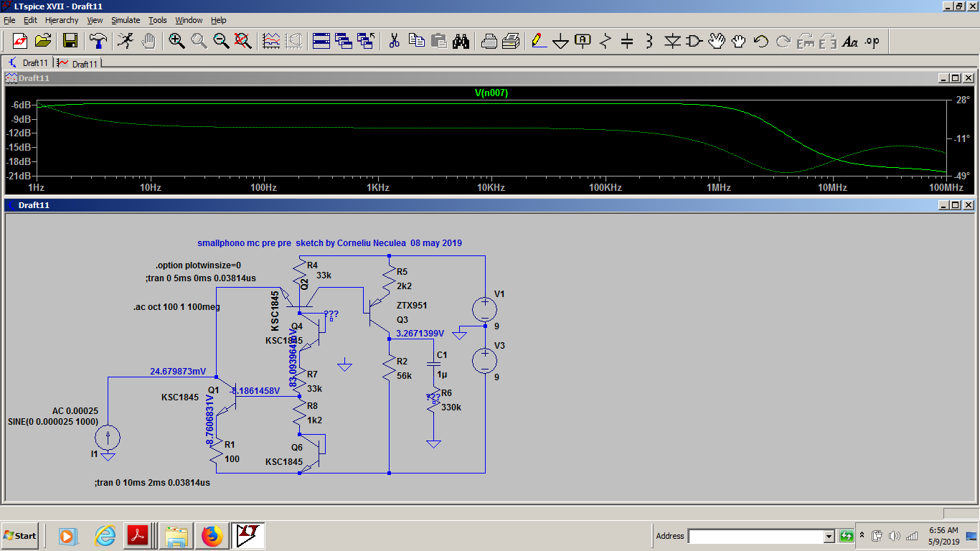Open Print Setup from the toolbar
This screenshot has width=980, height=551.
point(489,41)
